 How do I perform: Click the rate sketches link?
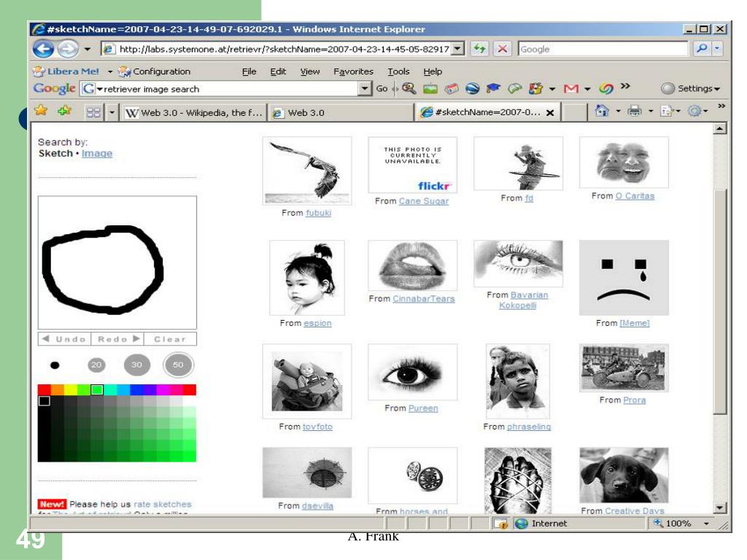click(x=163, y=504)
